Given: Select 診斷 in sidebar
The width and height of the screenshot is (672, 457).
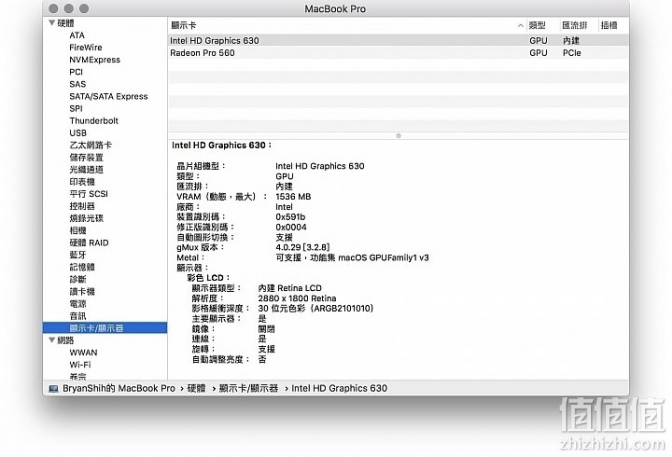Looking at the screenshot, I should pyautogui.click(x=78, y=280).
